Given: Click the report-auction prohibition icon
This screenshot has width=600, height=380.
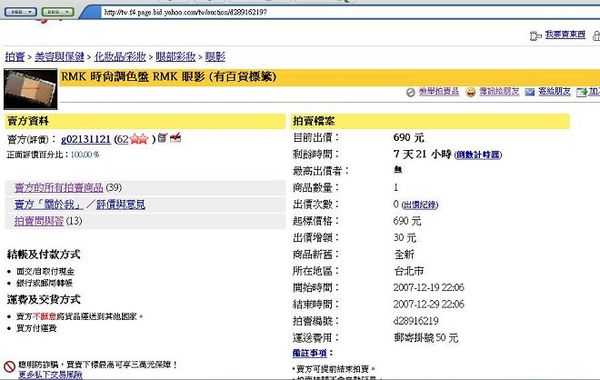Looking at the screenshot, I should (x=411, y=92).
